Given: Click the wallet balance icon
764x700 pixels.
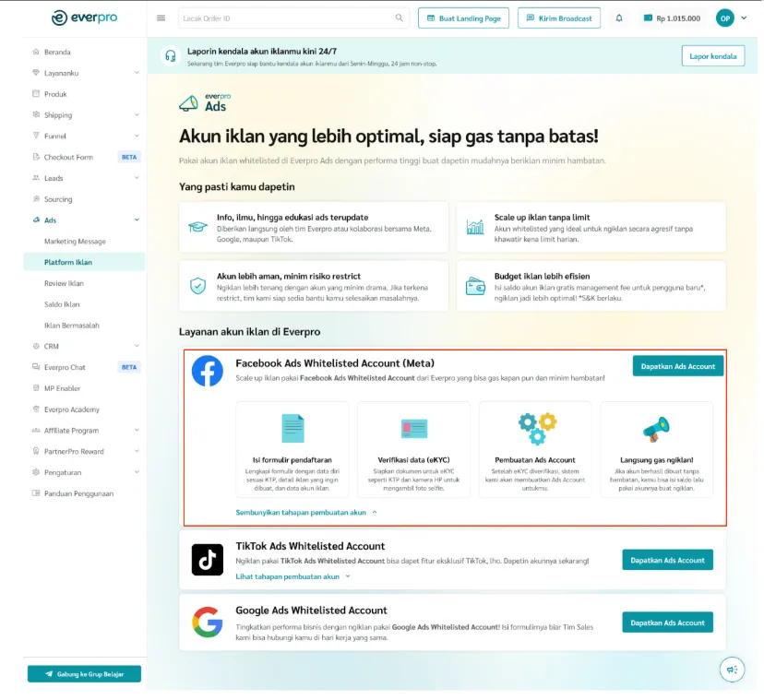Looking at the screenshot, I should pyautogui.click(x=649, y=18).
